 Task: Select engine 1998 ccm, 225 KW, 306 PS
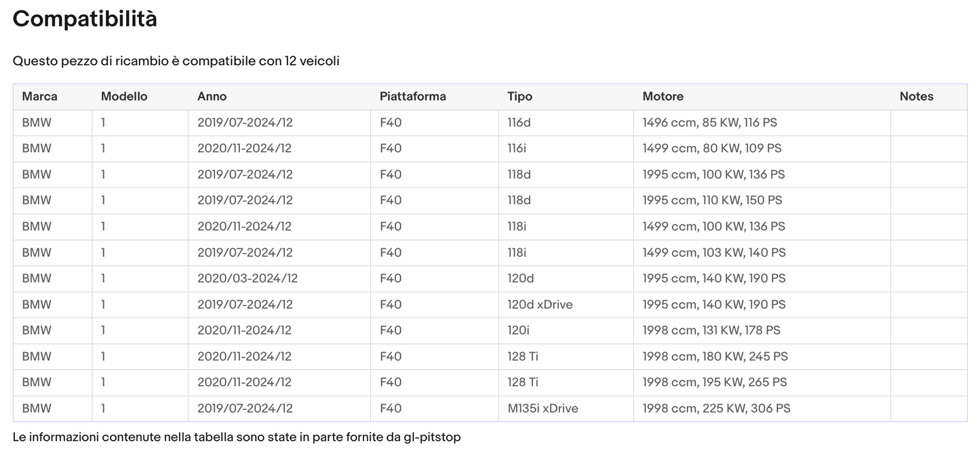click(x=716, y=409)
